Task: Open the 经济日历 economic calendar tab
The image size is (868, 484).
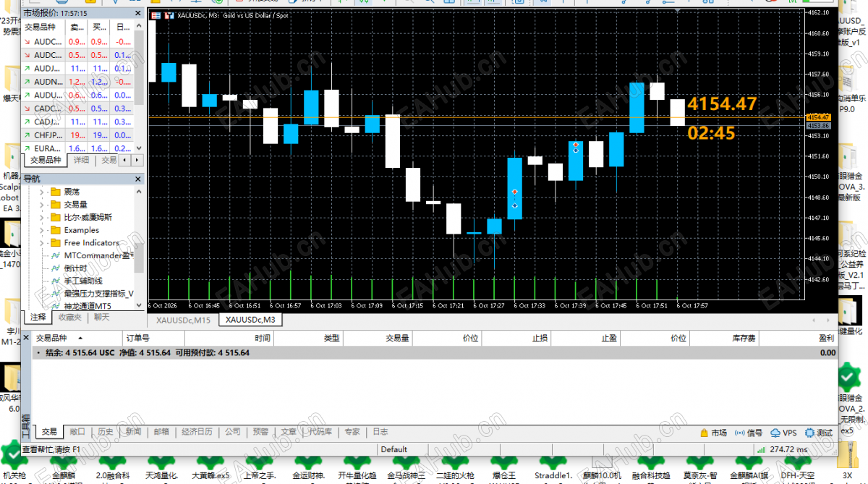Action: (x=197, y=432)
